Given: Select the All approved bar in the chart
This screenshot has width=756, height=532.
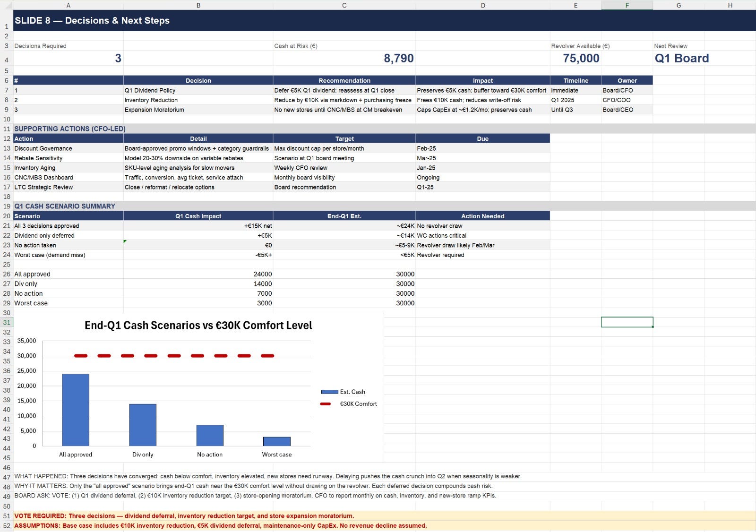Looking at the screenshot, I should pyautogui.click(x=76, y=410).
